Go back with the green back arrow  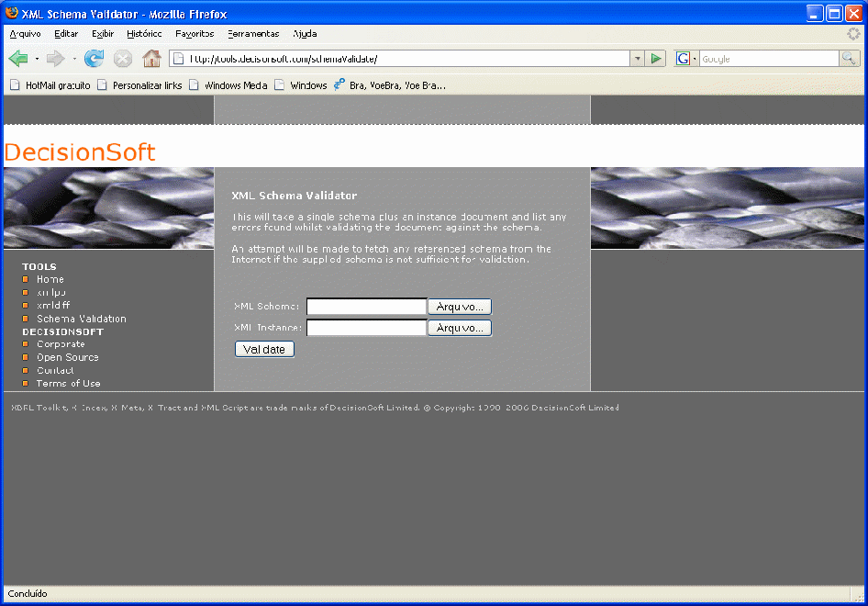18,58
